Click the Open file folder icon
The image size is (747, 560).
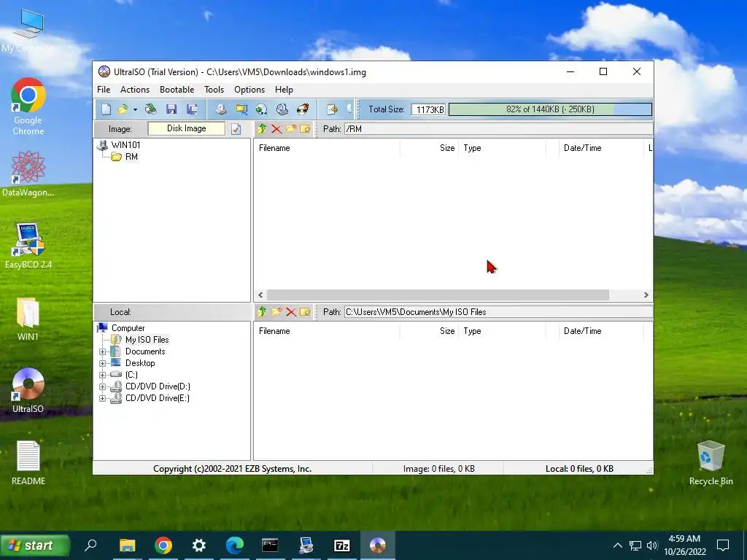pos(123,109)
